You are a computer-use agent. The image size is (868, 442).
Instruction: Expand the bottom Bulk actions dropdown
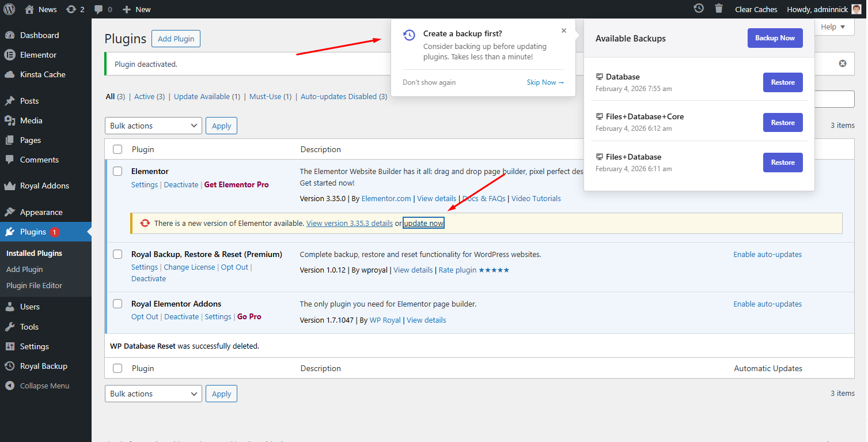(x=153, y=394)
